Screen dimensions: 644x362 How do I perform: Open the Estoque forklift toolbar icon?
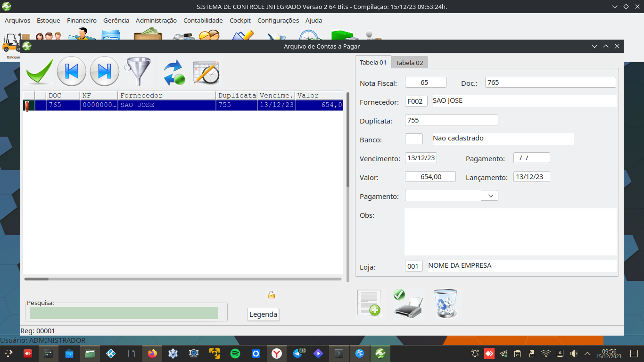(14, 44)
